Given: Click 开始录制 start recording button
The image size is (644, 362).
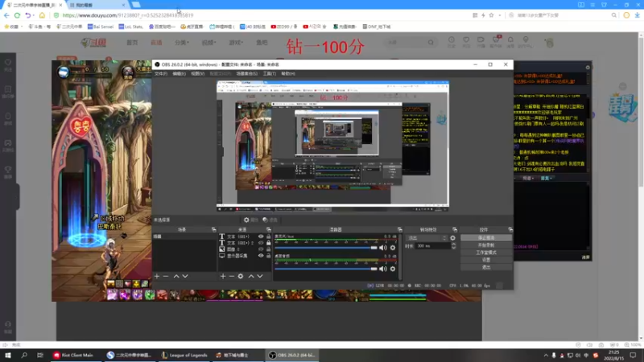Looking at the screenshot, I should point(486,245).
